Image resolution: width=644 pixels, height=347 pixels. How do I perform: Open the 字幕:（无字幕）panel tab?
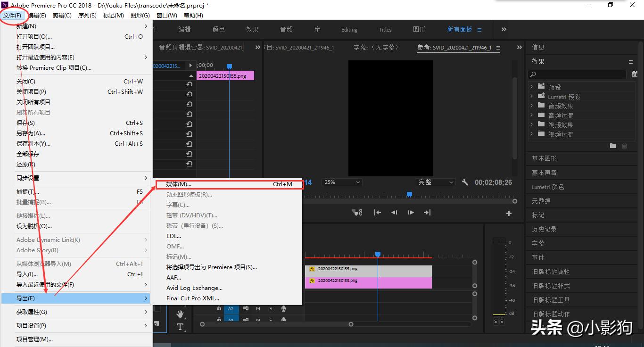(x=377, y=48)
